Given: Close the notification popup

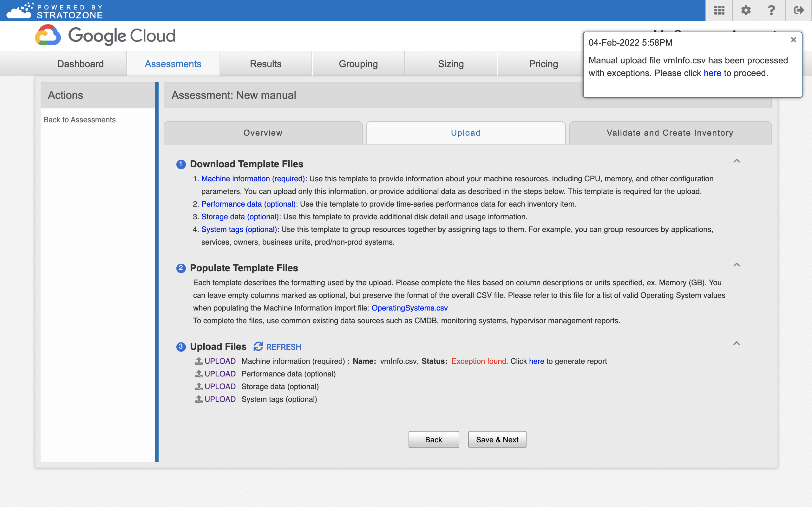Looking at the screenshot, I should (x=793, y=40).
